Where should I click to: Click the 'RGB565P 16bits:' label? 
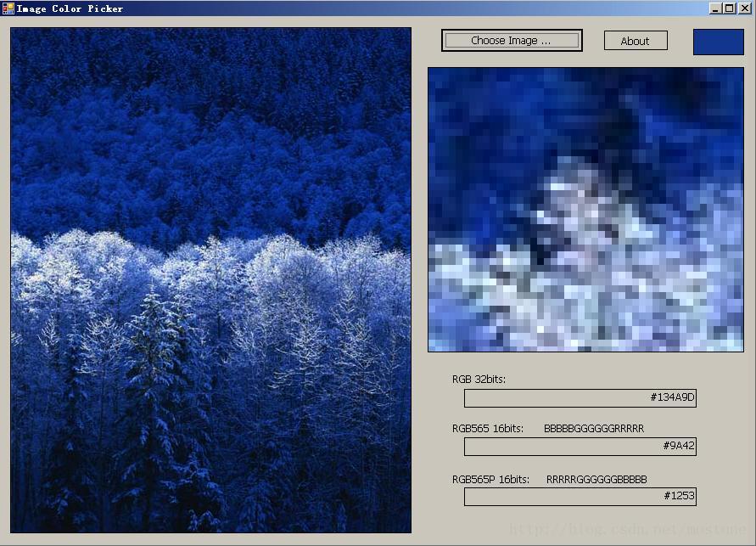[x=490, y=480]
